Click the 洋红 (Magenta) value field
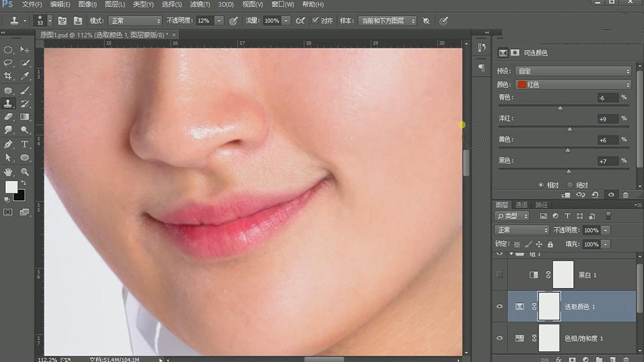The image size is (644, 362). point(607,119)
